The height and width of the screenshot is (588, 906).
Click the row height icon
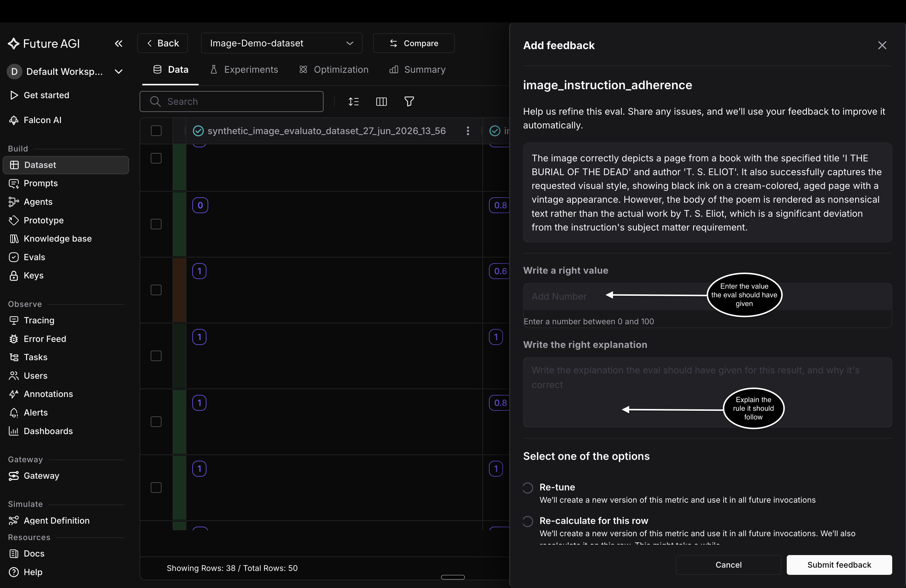pos(353,101)
